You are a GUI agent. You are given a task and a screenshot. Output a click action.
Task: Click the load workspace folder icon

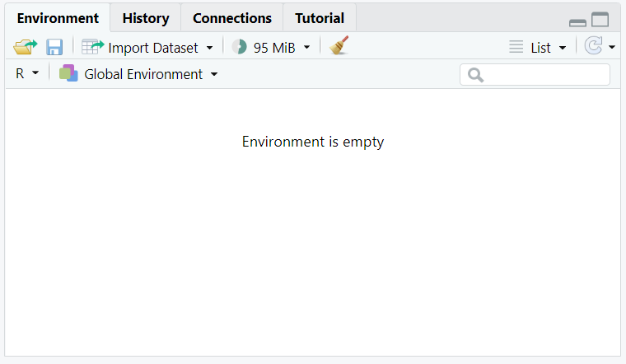click(x=26, y=47)
